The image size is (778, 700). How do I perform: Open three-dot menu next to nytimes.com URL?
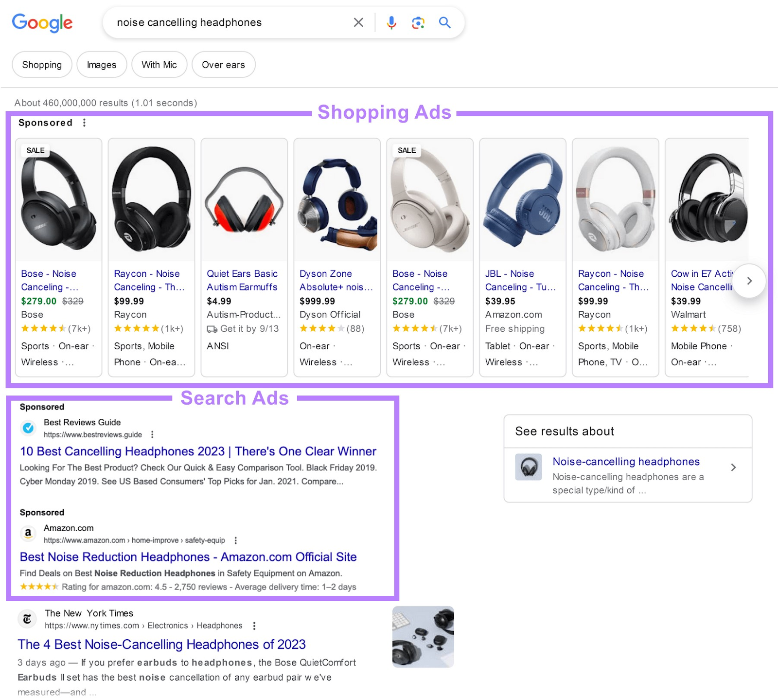point(254,626)
